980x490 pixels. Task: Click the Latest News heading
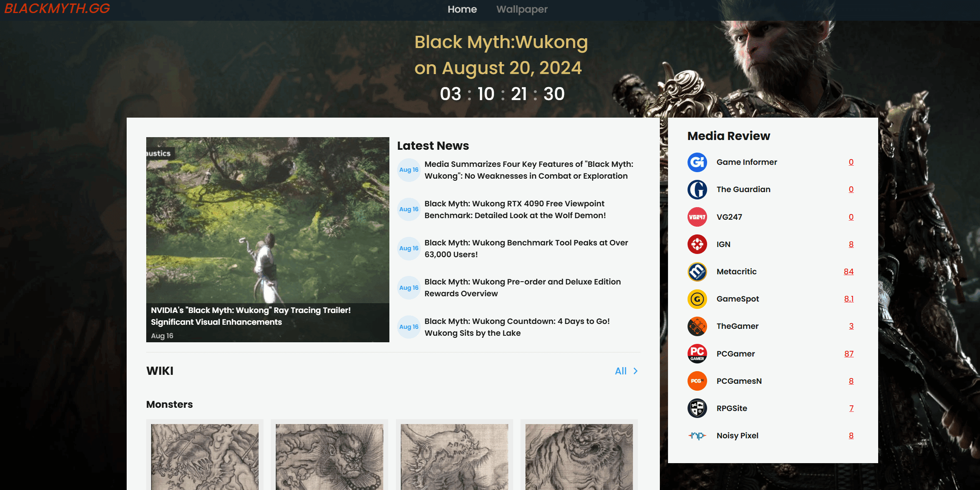[433, 146]
